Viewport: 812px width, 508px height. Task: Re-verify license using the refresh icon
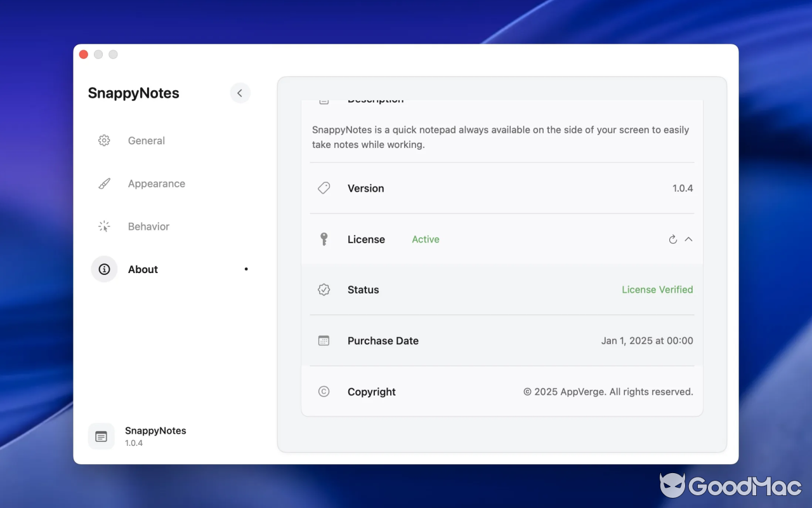pos(672,239)
